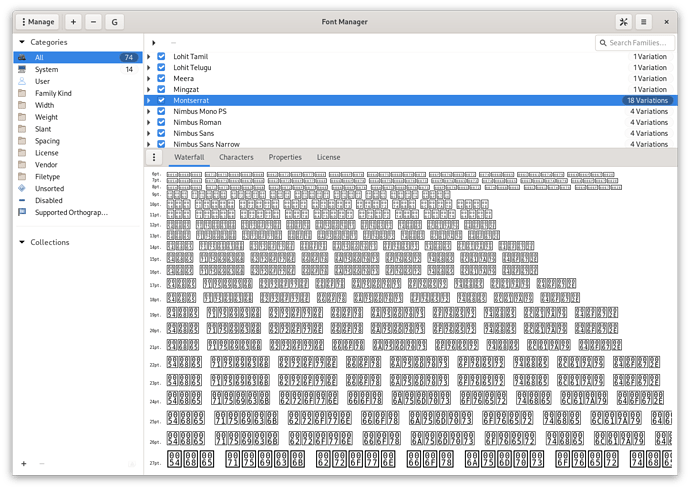This screenshot has height=489, width=690.
Task: Select Supported Orthography flag icon
Action: click(22, 212)
